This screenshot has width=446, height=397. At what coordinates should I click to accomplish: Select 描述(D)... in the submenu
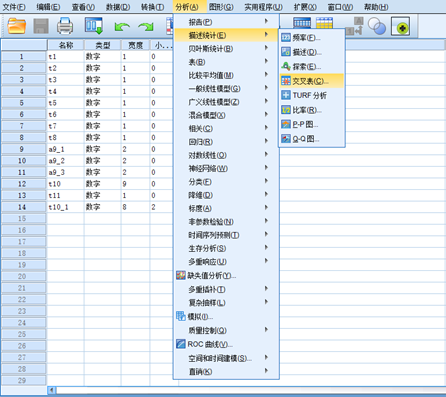312,52
